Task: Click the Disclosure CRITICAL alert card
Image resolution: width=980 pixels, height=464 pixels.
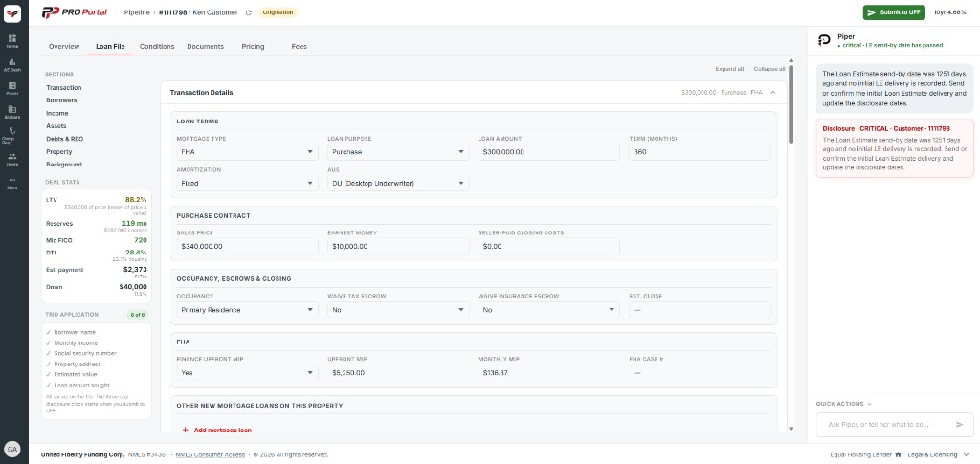Action: coord(895,148)
